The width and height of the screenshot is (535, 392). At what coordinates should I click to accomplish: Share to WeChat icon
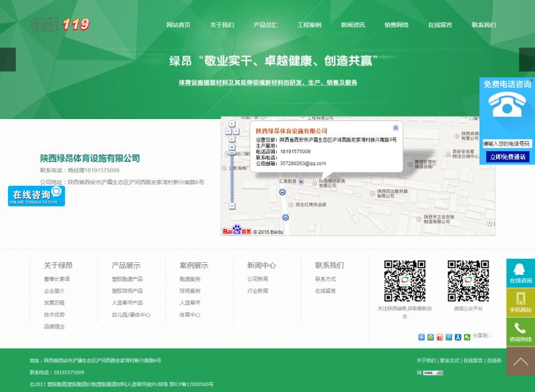click(x=467, y=337)
